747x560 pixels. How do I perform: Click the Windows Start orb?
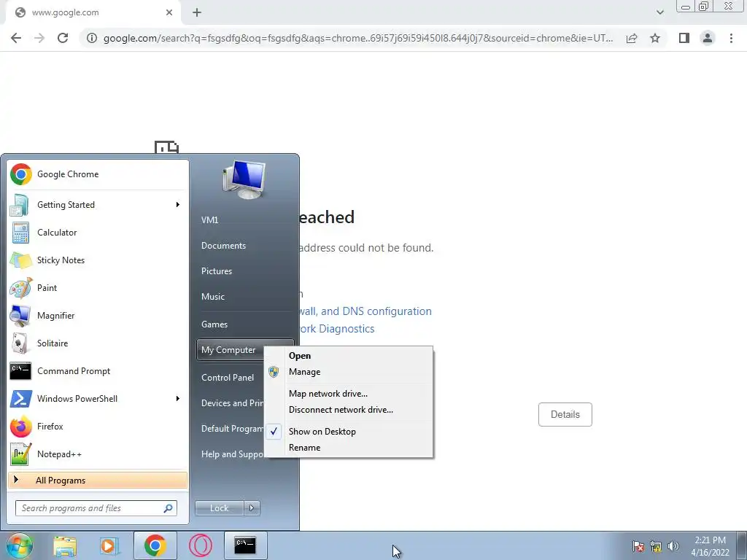point(19,545)
